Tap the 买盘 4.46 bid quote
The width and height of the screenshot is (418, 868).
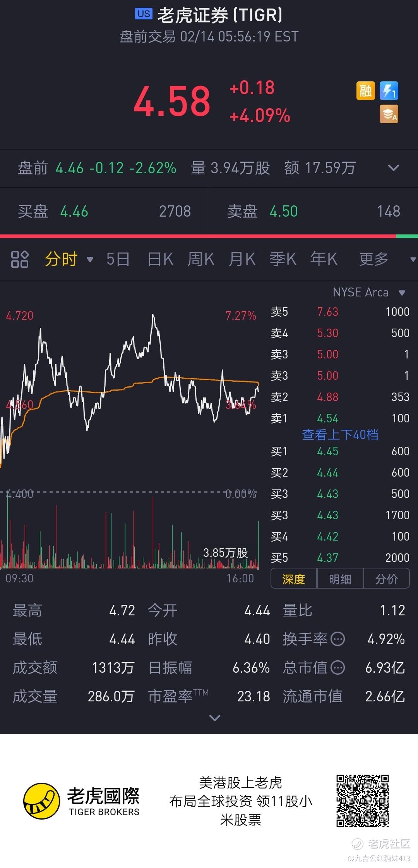104,212
